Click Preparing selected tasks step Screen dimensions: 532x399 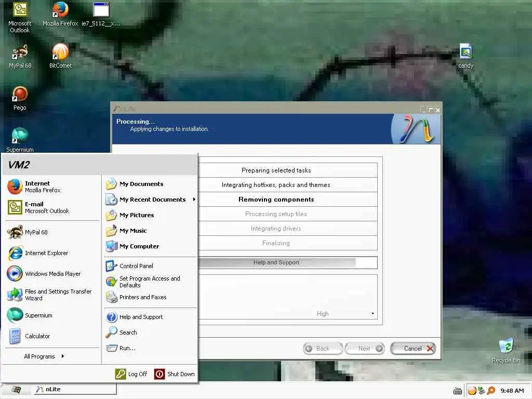tap(276, 170)
